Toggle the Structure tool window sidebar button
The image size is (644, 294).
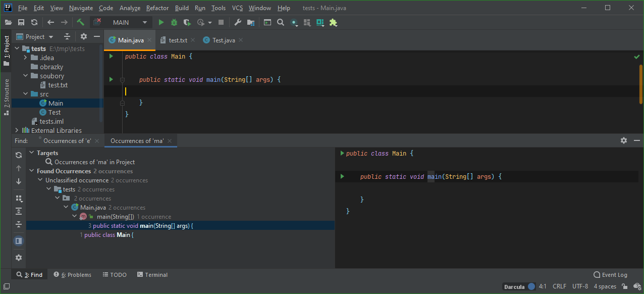point(6,93)
